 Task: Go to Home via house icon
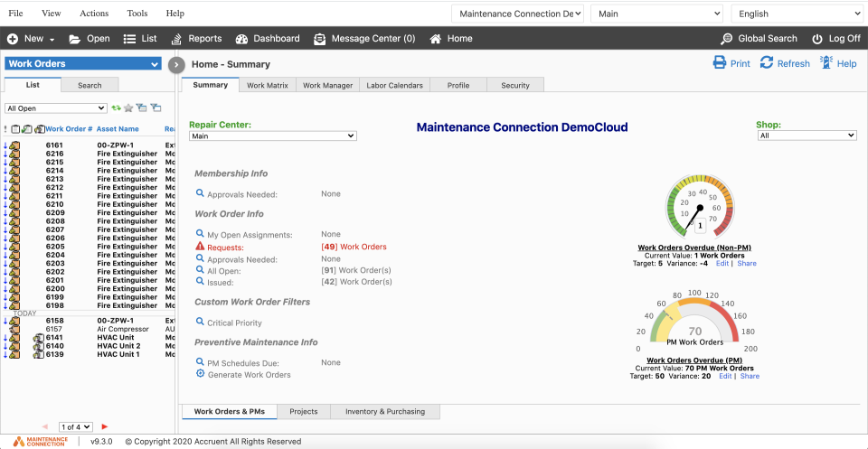[436, 39]
